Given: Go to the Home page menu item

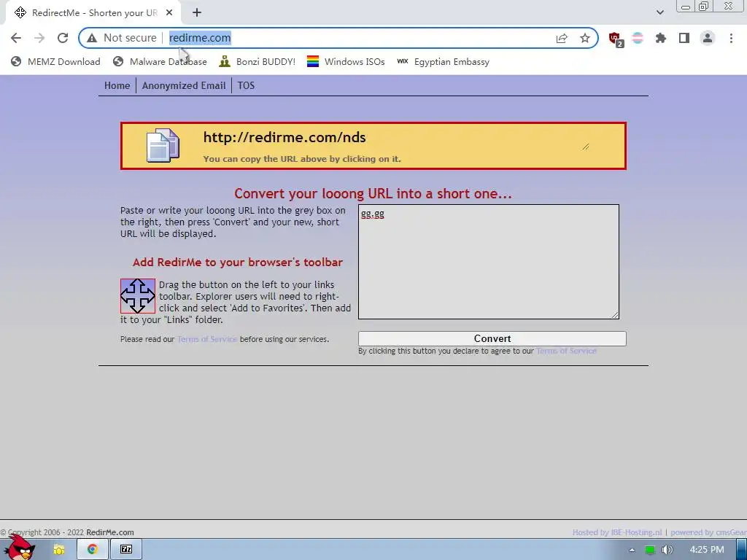Looking at the screenshot, I should tap(117, 86).
